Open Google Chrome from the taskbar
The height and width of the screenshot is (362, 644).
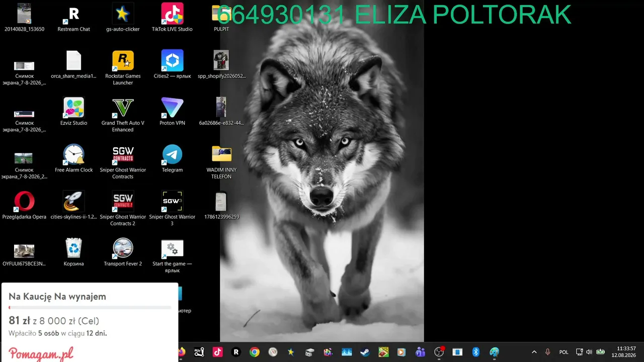(254, 352)
